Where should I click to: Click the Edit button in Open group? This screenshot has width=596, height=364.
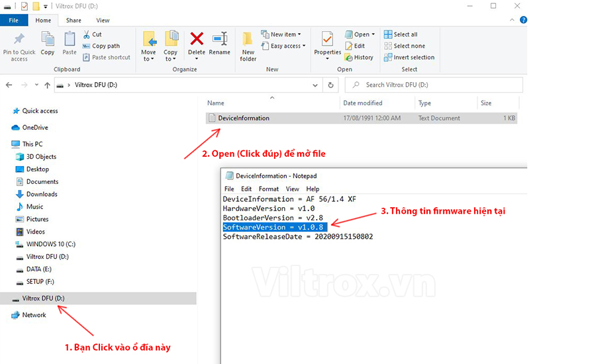(x=355, y=46)
